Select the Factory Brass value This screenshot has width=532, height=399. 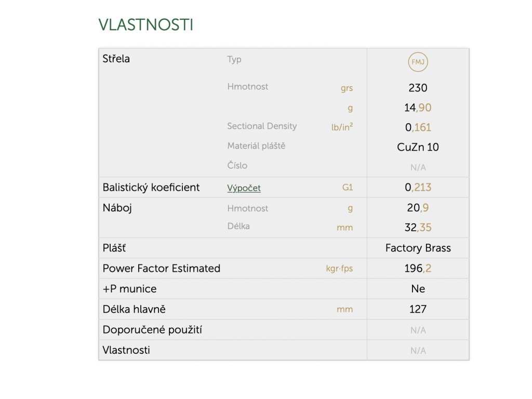coord(418,248)
